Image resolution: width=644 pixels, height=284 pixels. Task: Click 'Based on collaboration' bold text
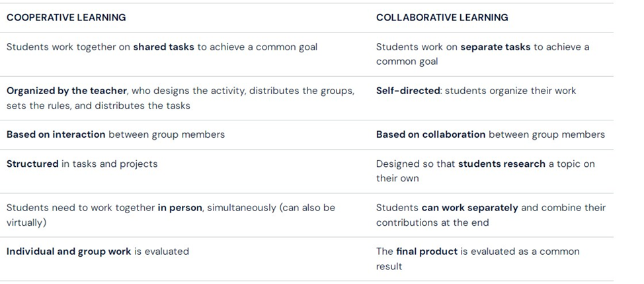[x=431, y=135]
